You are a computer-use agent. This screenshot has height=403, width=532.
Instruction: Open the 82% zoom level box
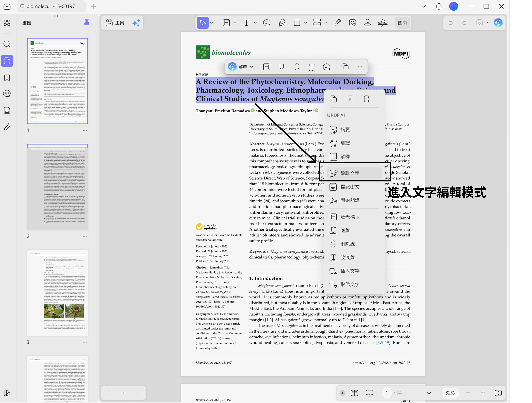[x=450, y=393]
